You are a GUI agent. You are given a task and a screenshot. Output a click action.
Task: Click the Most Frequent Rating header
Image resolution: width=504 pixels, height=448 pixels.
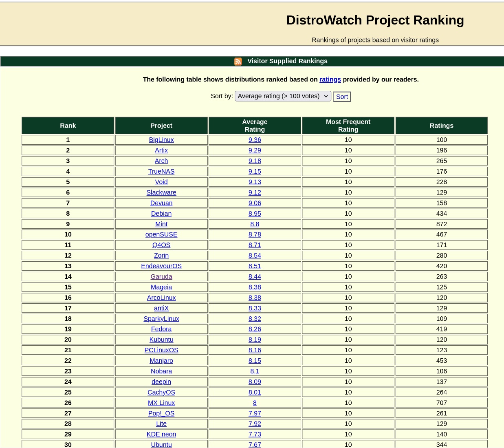click(x=348, y=126)
